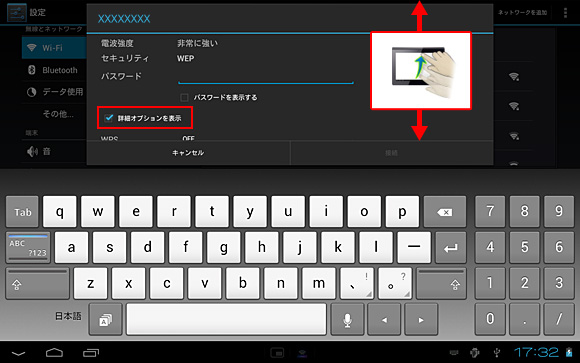Tap the 接続 connect button
580x363 pixels.
click(x=391, y=153)
